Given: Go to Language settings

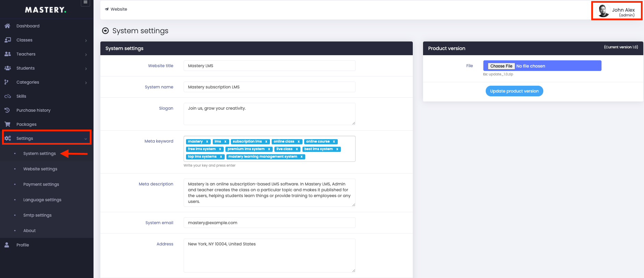Looking at the screenshot, I should coord(42,200).
